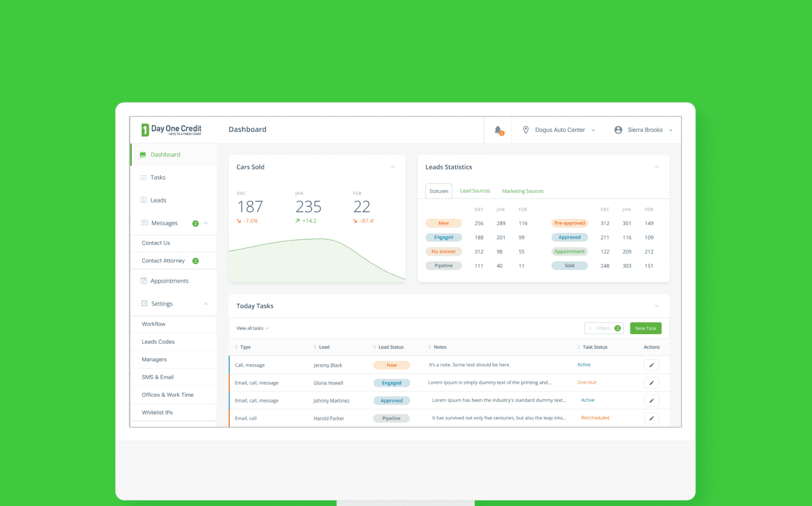This screenshot has width=812, height=506.
Task: Switch to Marketing Sources tab
Action: 523,191
